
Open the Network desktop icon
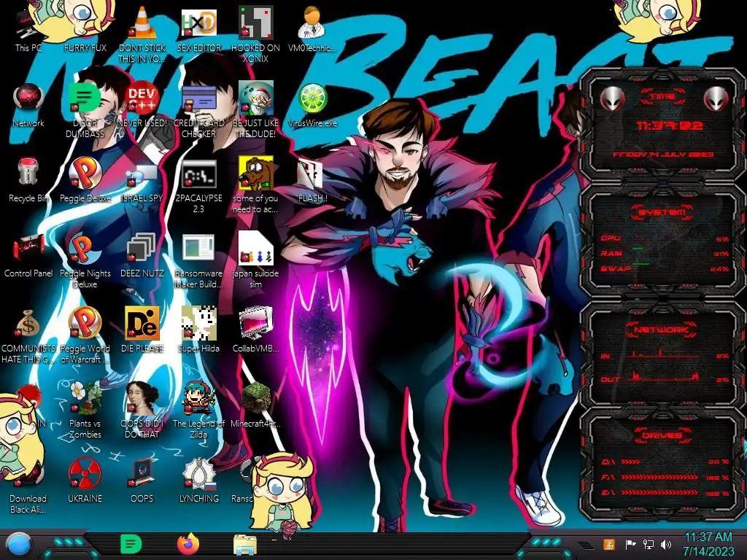(x=28, y=106)
